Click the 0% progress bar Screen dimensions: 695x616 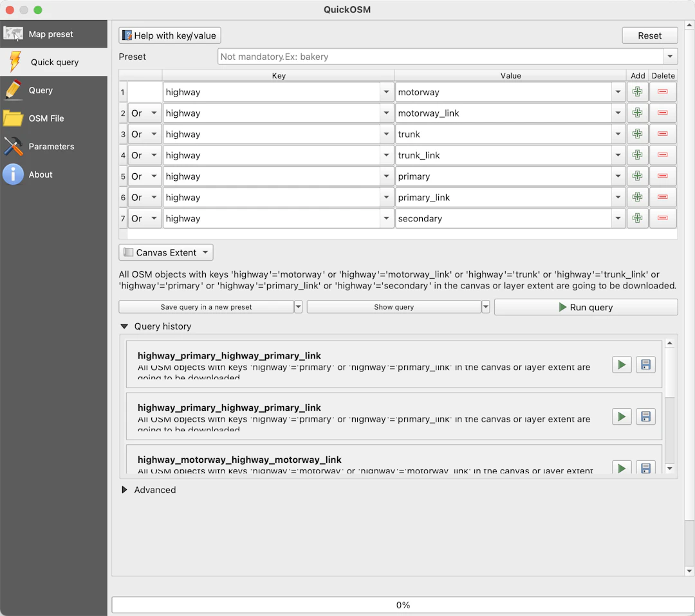403,605
